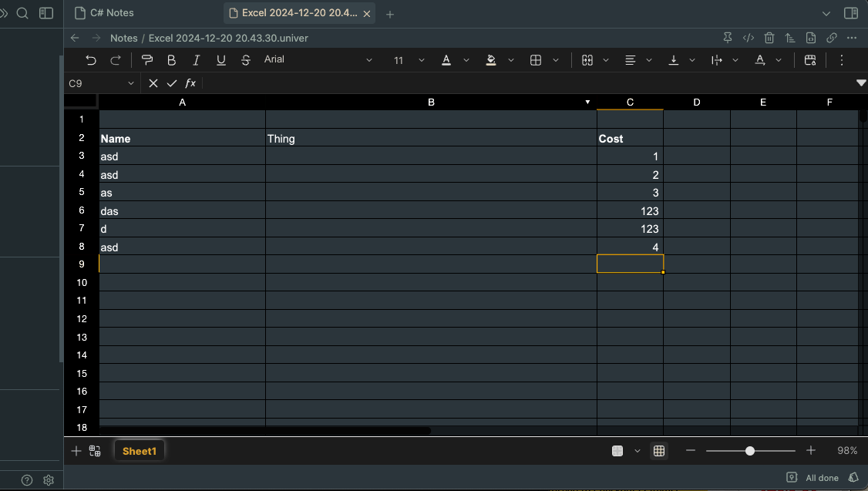The width and height of the screenshot is (868, 491).
Task: Expand the text color picker arrow
Action: click(x=466, y=60)
